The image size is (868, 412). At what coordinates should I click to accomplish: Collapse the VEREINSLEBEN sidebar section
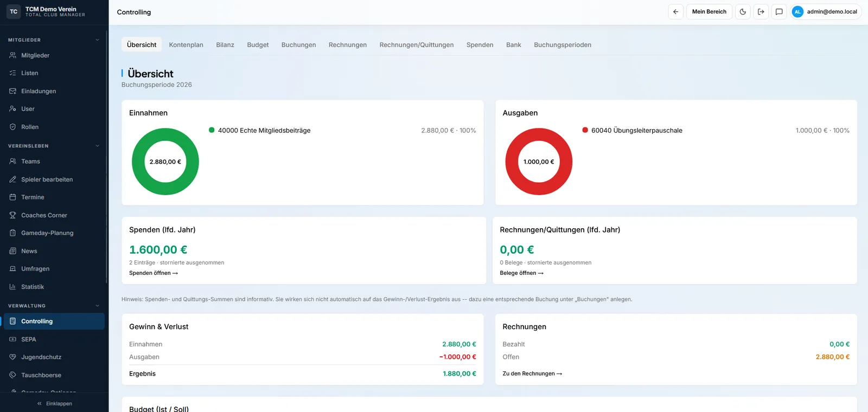[98, 146]
